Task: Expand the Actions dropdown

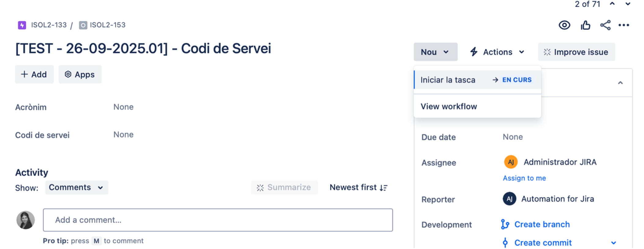Action: point(497,52)
